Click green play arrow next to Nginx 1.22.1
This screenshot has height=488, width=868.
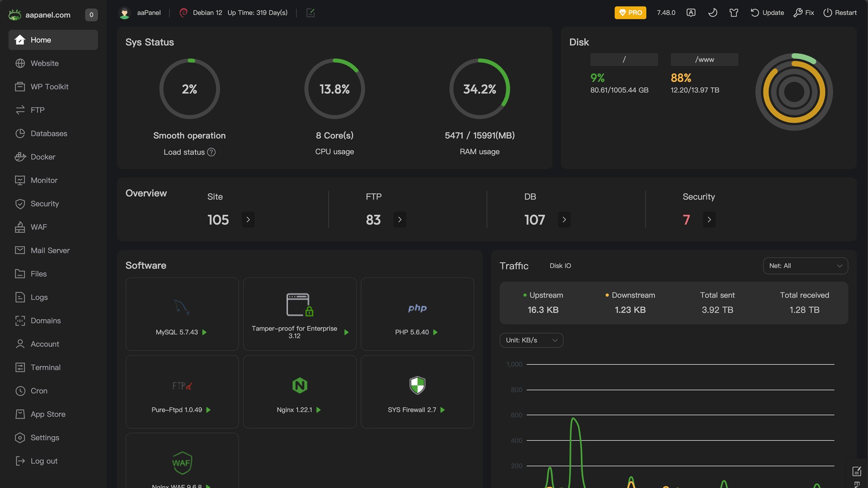click(318, 410)
